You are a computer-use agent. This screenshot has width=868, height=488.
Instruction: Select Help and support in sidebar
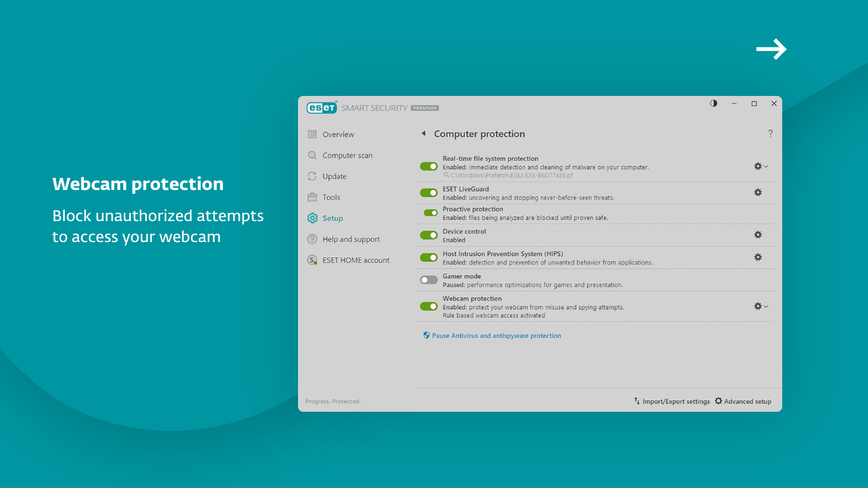(350, 239)
